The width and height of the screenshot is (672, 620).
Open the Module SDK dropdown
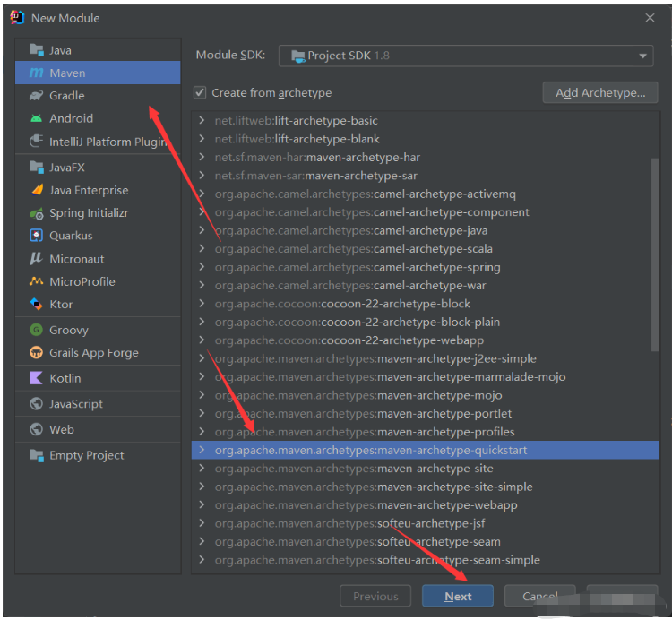[466, 56]
